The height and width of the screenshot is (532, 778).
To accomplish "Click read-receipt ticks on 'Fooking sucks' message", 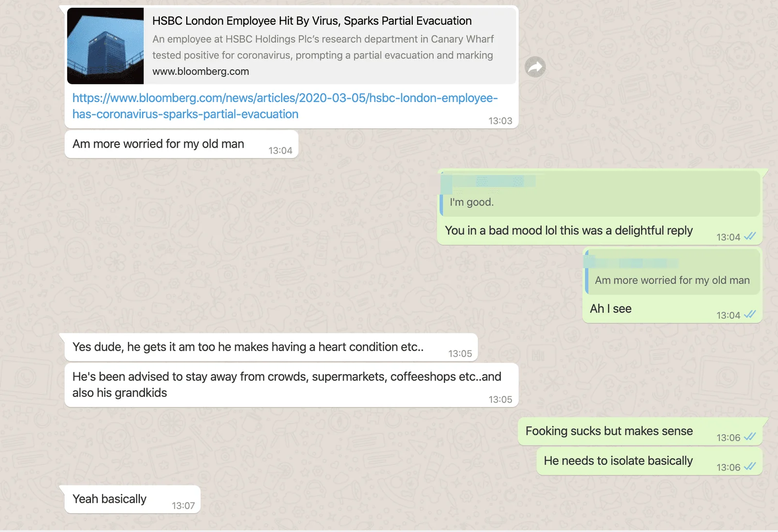I will pyautogui.click(x=750, y=437).
